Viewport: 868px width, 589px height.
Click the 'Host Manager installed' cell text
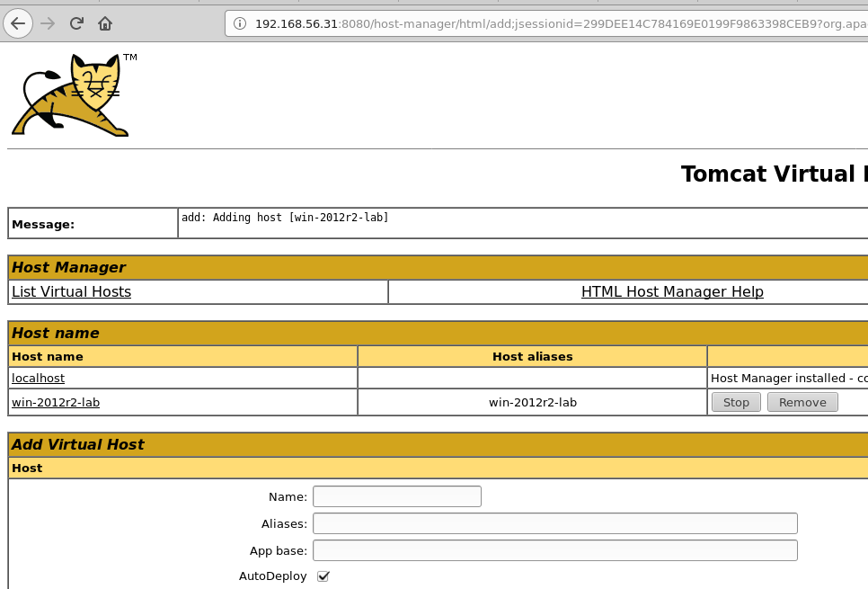(789, 378)
